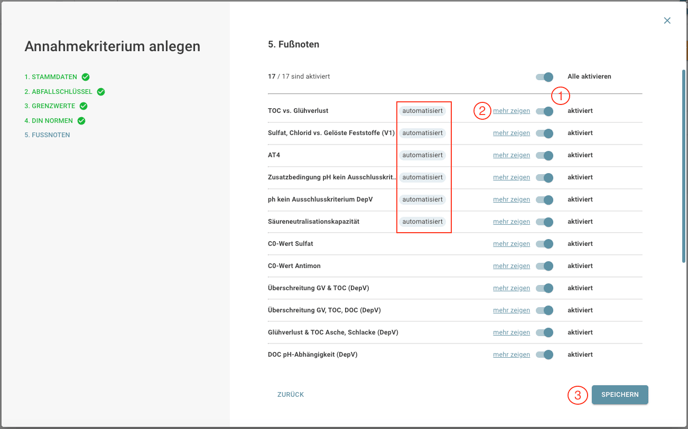Image resolution: width=688 pixels, height=429 pixels.
Task: Show more for Überschreitung GV & TOC (DepV)
Action: 511,288
